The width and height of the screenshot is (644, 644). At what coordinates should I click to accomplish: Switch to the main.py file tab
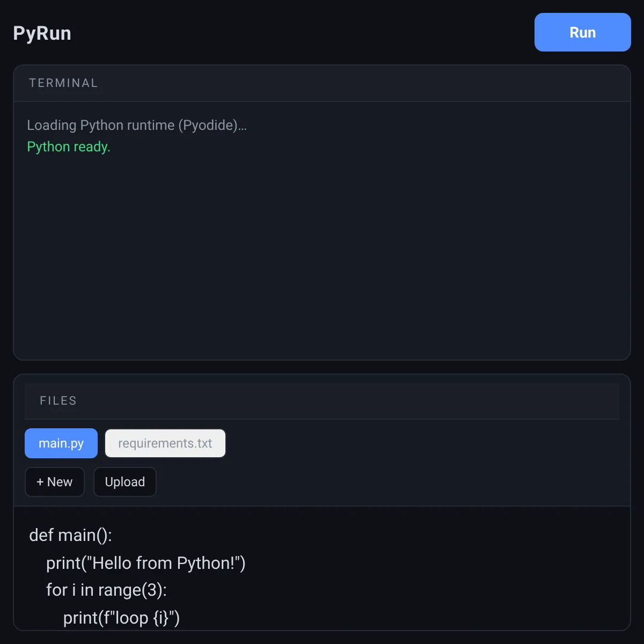pos(61,443)
